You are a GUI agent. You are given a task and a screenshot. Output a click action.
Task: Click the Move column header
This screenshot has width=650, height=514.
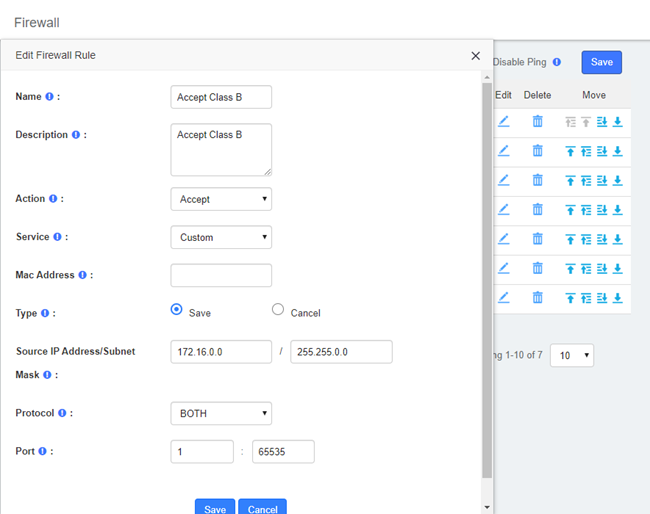tap(594, 95)
